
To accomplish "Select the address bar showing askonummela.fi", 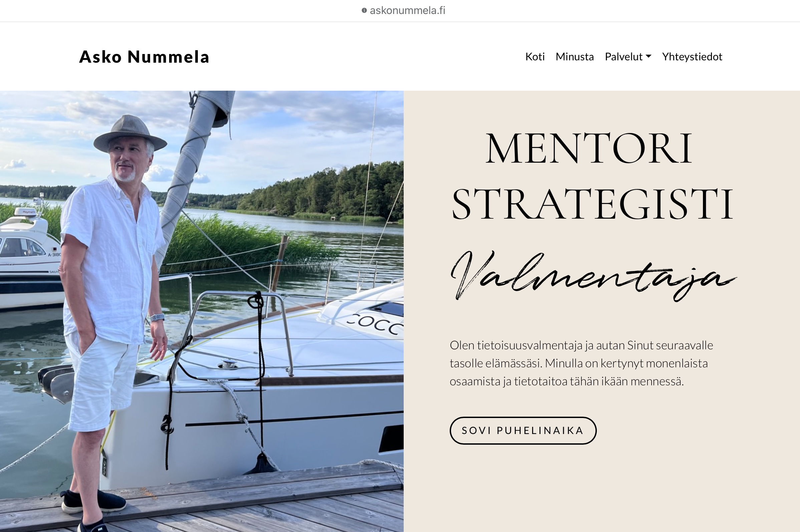I will 407,10.
